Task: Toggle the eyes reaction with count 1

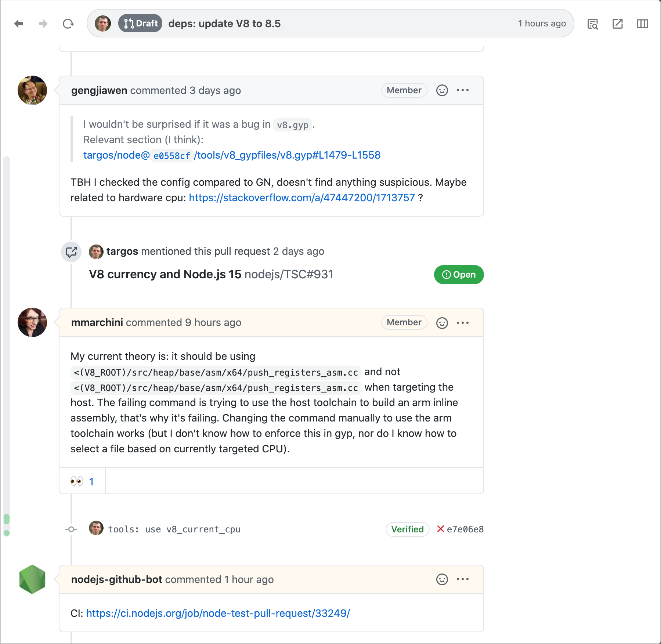Action: coord(82,481)
